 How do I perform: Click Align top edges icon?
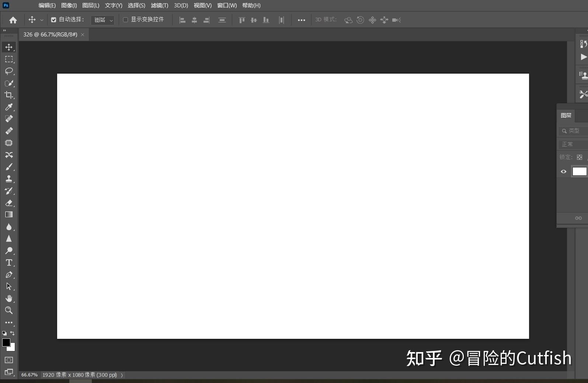pyautogui.click(x=242, y=20)
